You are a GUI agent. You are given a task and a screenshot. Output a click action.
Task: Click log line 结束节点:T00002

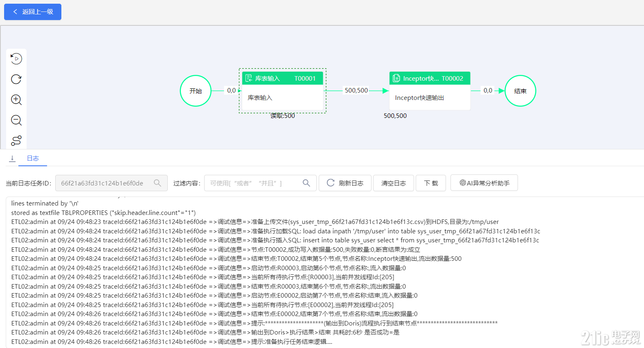click(x=236, y=259)
